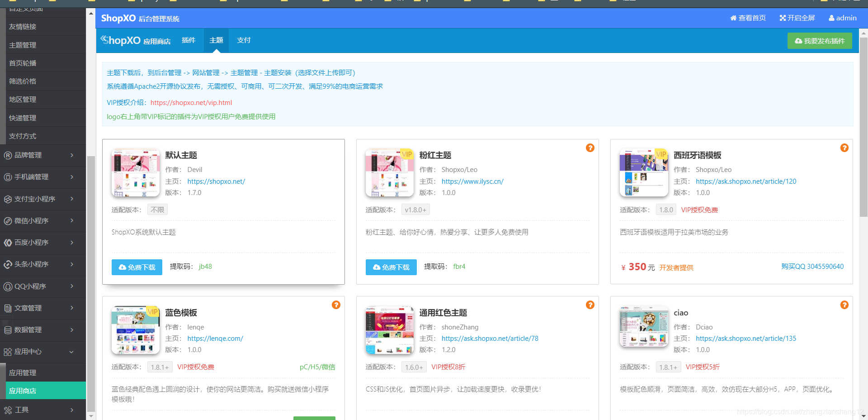This screenshot has height=420, width=868.
Task: Click 免费下载 for 粉红主题
Action: pyautogui.click(x=391, y=267)
